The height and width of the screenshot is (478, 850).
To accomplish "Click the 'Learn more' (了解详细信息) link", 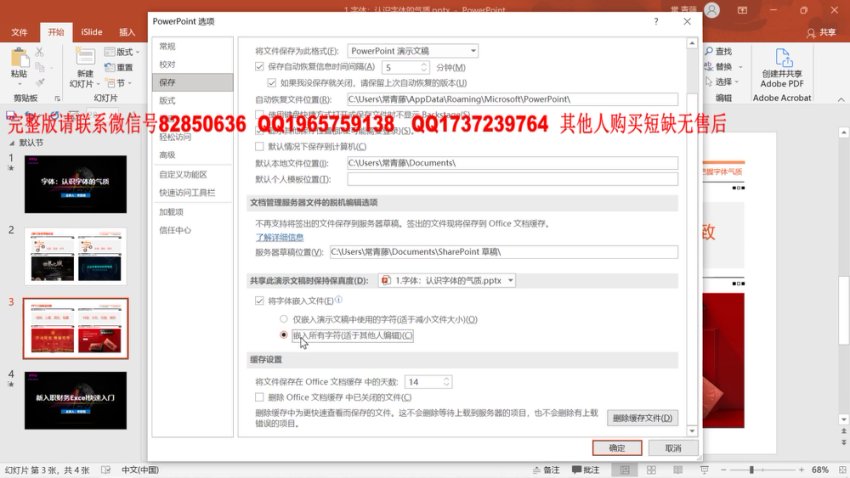I will click(x=279, y=237).
